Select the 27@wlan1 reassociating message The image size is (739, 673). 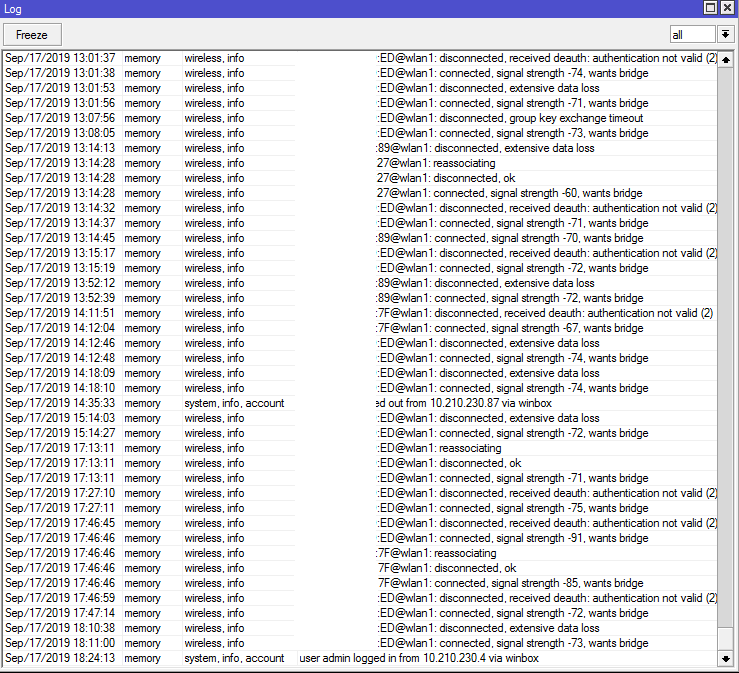point(436,163)
